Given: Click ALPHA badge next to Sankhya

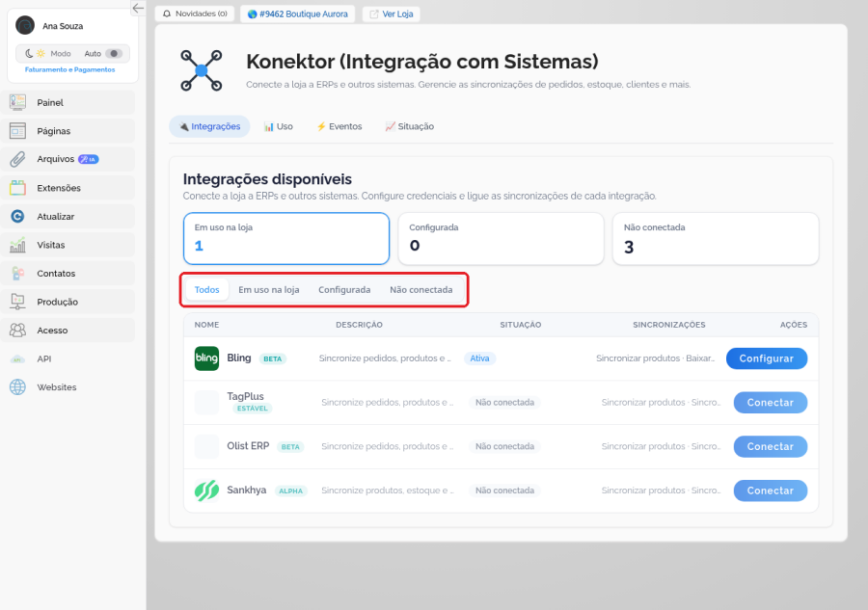Looking at the screenshot, I should (290, 491).
